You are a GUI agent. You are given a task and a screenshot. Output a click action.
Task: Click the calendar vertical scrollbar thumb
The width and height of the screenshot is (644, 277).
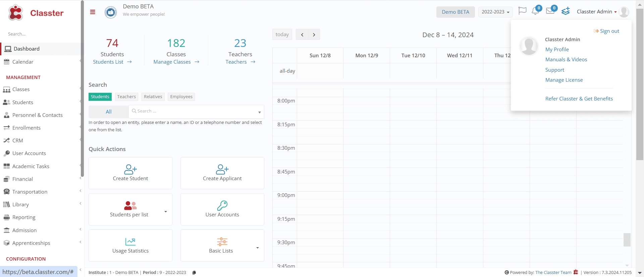(x=627, y=240)
